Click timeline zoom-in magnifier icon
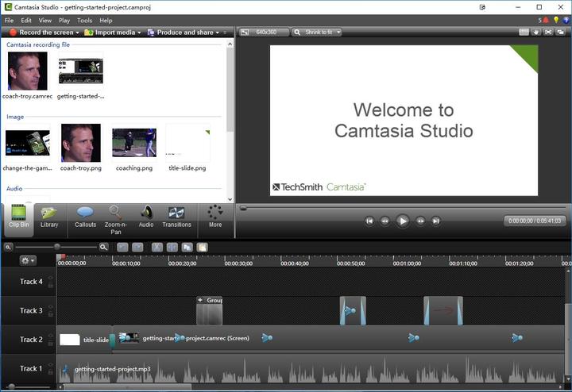Image resolution: width=572 pixels, height=392 pixels. [104, 248]
